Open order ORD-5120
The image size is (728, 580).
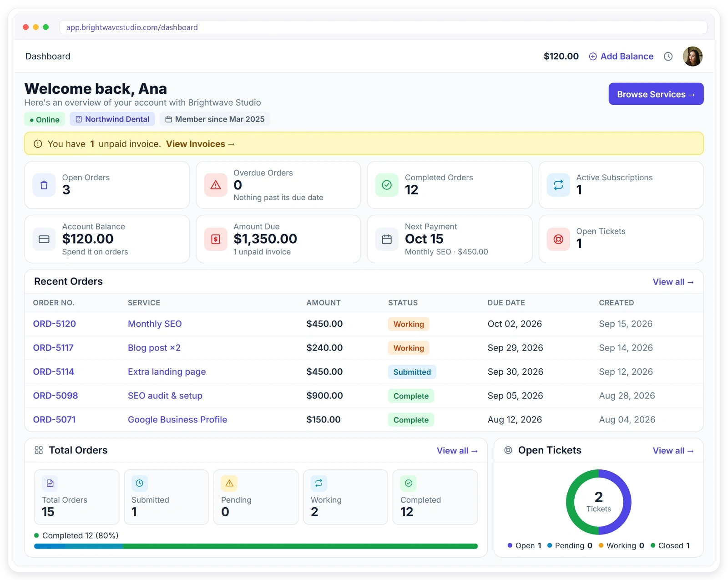pos(55,324)
